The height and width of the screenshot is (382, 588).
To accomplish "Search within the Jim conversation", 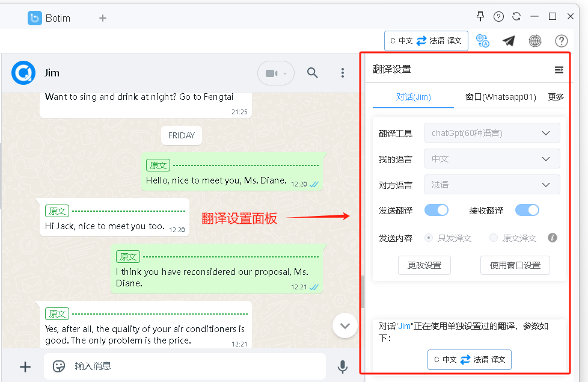I will (313, 73).
